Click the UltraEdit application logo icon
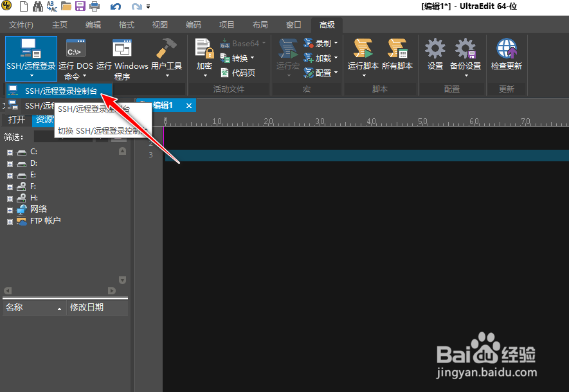 [x=6, y=6]
